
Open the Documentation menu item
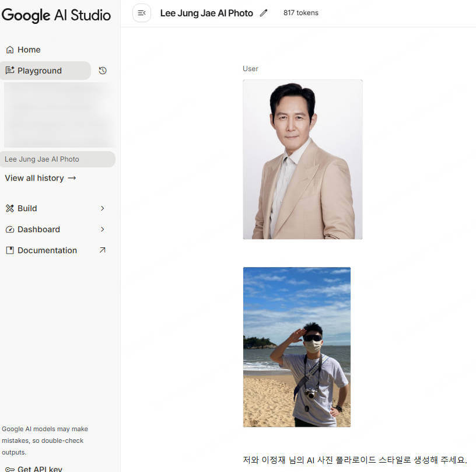(x=47, y=250)
